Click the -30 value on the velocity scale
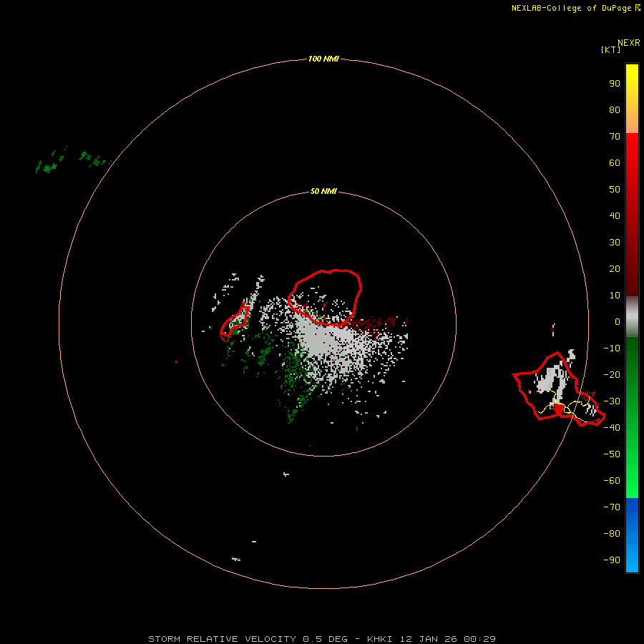This screenshot has width=644, height=644. click(x=612, y=401)
